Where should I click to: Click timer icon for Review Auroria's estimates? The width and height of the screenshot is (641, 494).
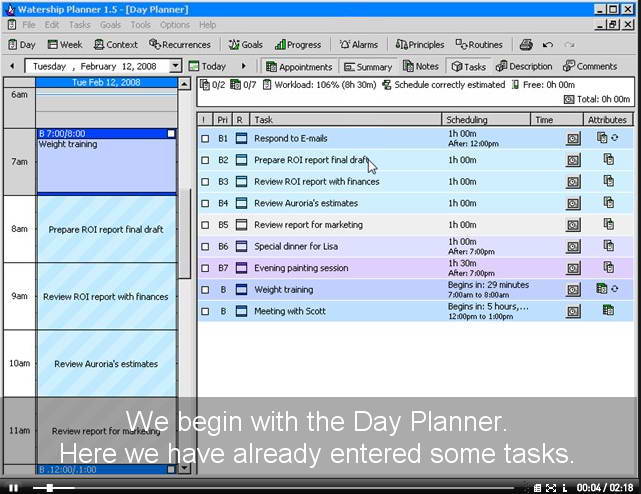click(573, 204)
